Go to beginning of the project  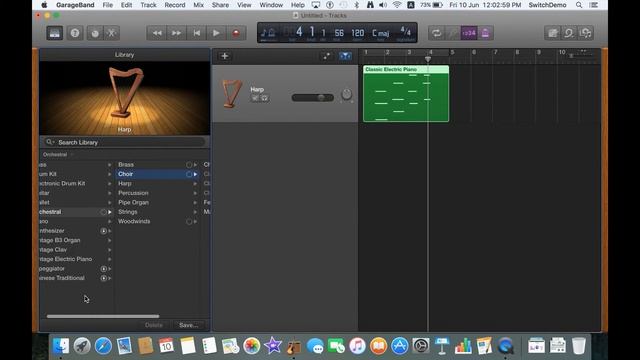[x=196, y=33]
